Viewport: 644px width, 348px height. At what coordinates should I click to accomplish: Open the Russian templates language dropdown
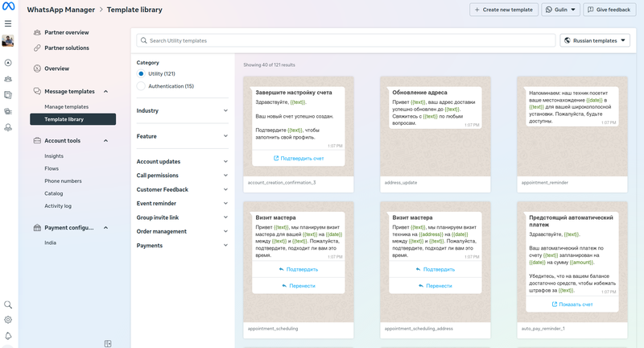(595, 40)
